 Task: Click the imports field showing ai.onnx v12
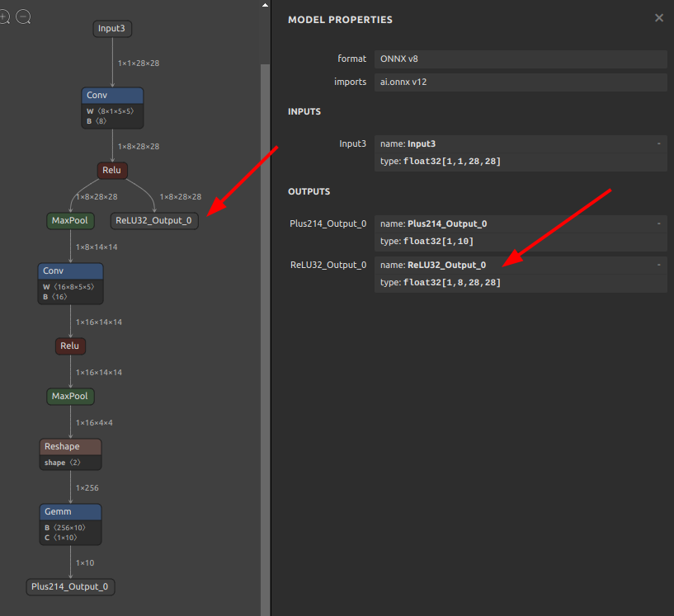[x=520, y=82]
